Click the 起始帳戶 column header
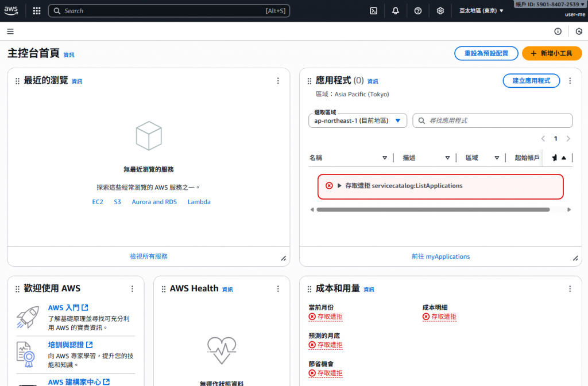 tap(527, 158)
